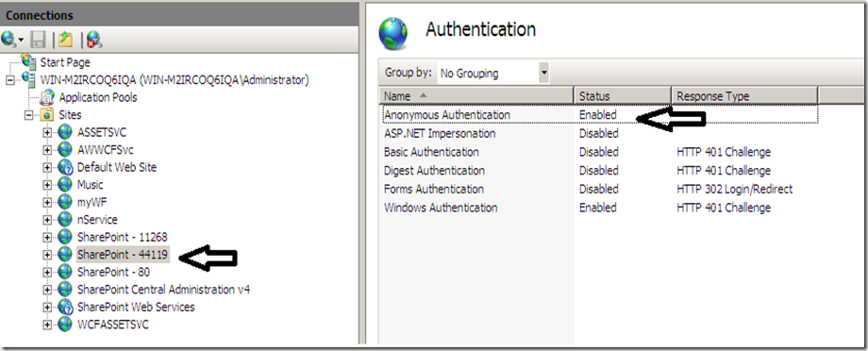
Task: Collapse the Sites tree node
Action: click(x=29, y=115)
